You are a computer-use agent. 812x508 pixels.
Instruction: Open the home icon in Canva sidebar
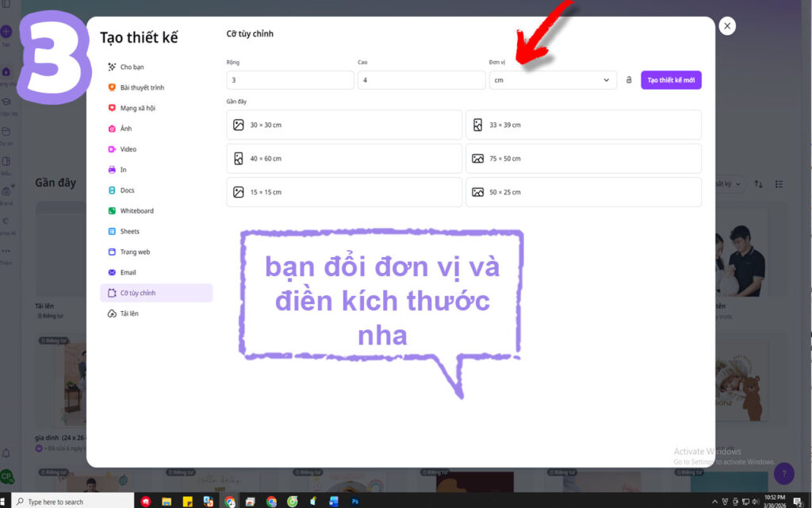click(6, 72)
